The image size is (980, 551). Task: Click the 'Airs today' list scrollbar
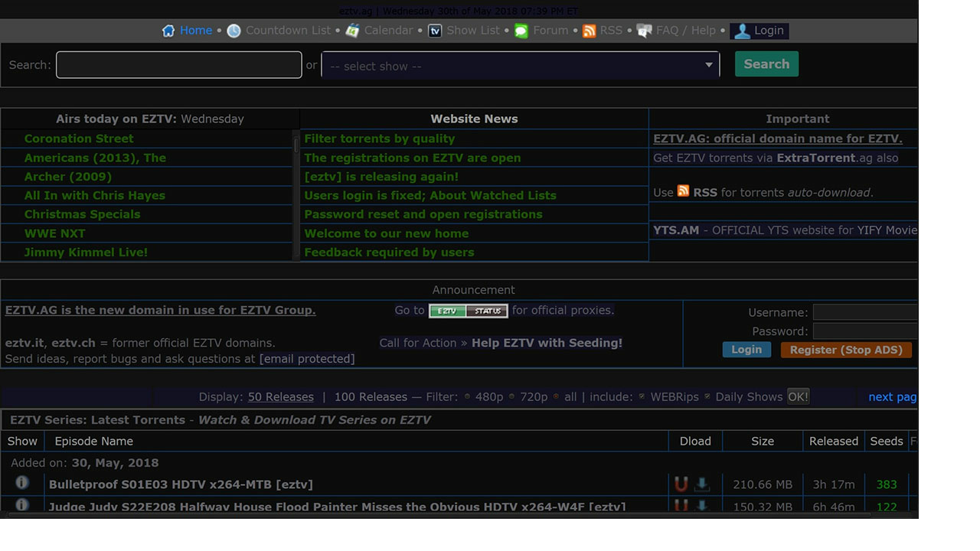(296, 195)
